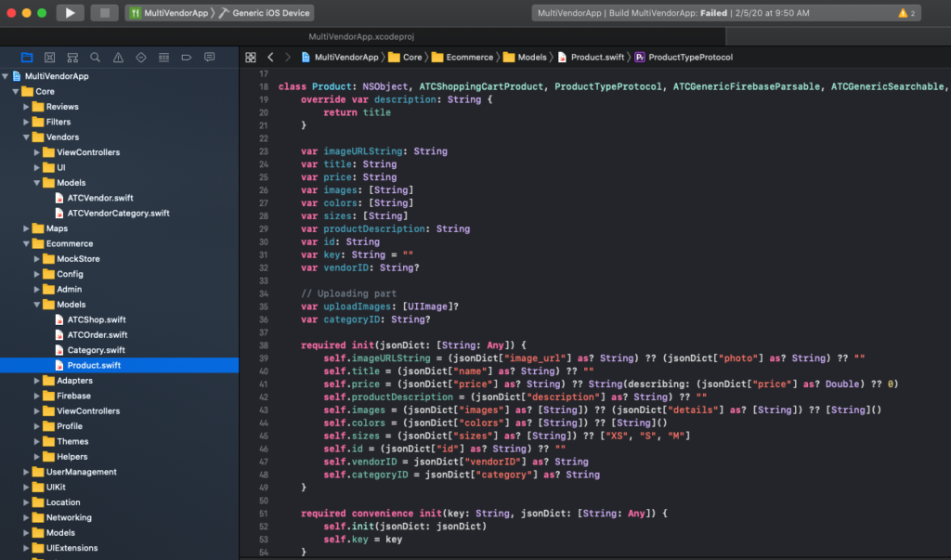This screenshot has width=951, height=560.
Task: Collapse the Vendors folder
Action: pos(26,137)
